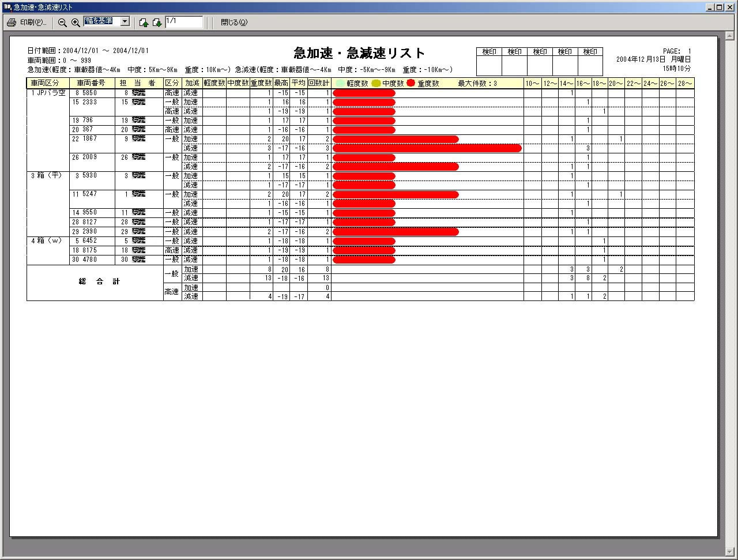Click the 印刷(P) text label
The height and width of the screenshot is (560, 738).
tap(33, 22)
